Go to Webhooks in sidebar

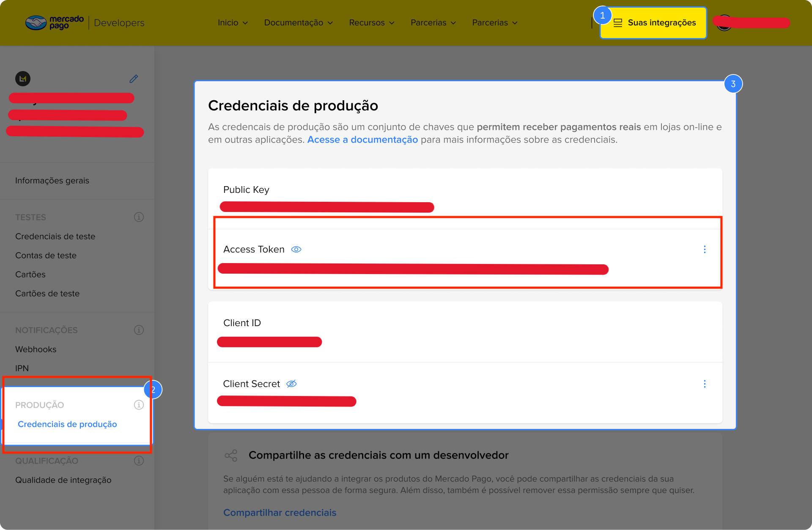coord(36,349)
